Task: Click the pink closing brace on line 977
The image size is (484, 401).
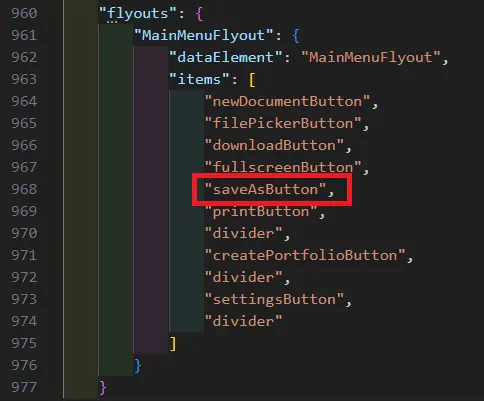Action: coord(103,388)
